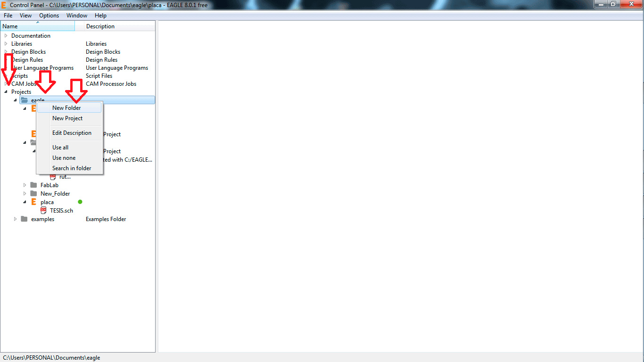This screenshot has height=362, width=644.
Task: Click the EAGLE project icon beside placa
Action: (33, 202)
